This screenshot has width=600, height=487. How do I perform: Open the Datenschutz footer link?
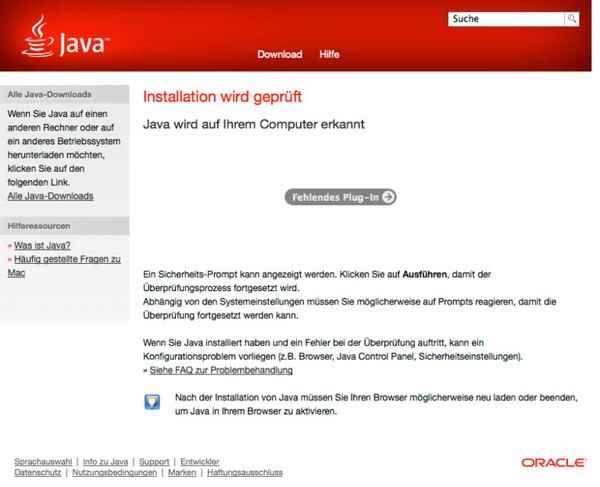tap(38, 472)
